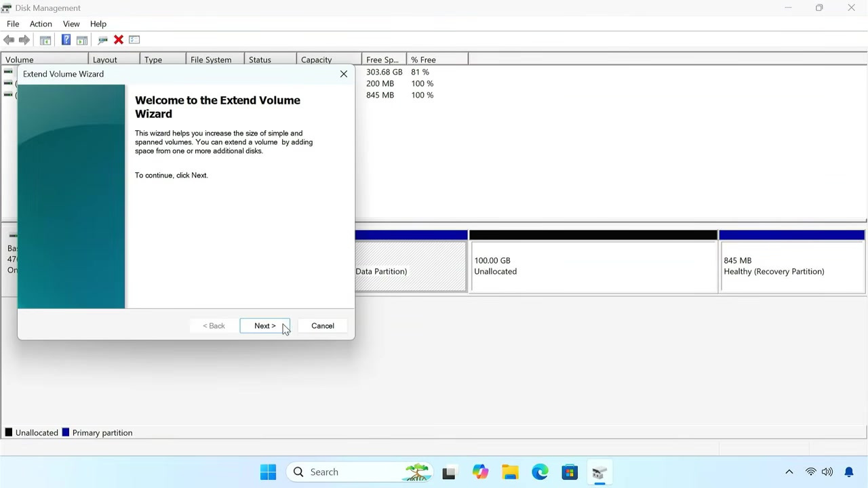The height and width of the screenshot is (488, 868).
Task: Click the 200 MB free space cell
Action: click(380, 83)
